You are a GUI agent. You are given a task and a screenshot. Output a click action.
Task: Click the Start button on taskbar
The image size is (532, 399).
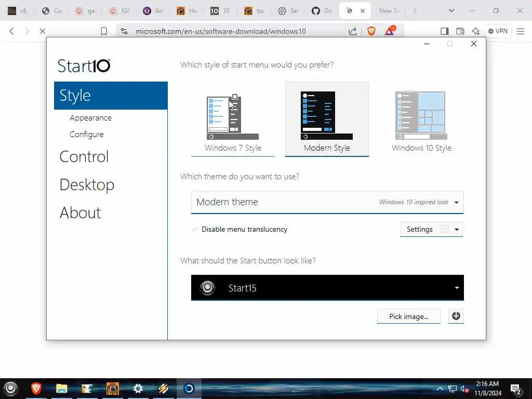[x=10, y=389]
